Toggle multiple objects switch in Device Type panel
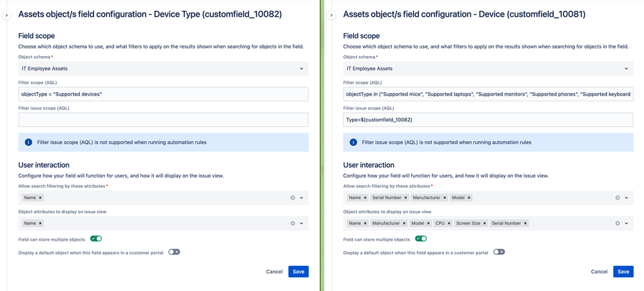Image resolution: width=644 pixels, height=291 pixels. [x=96, y=239]
